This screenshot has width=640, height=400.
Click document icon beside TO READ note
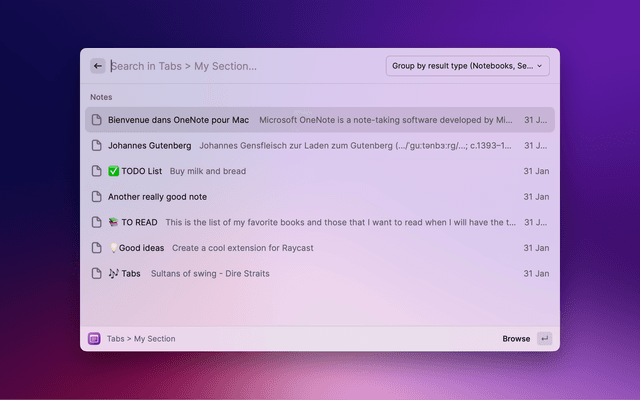(x=97, y=222)
